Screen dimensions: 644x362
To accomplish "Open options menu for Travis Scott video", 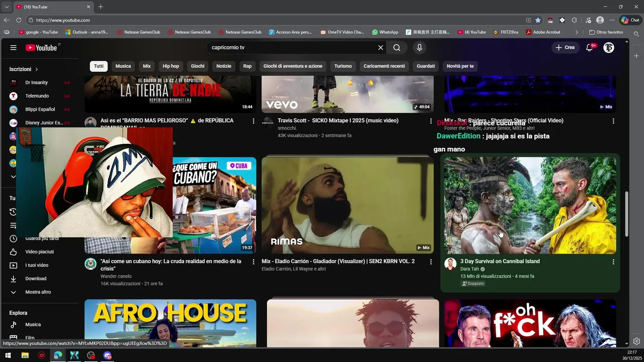I will [431, 121].
